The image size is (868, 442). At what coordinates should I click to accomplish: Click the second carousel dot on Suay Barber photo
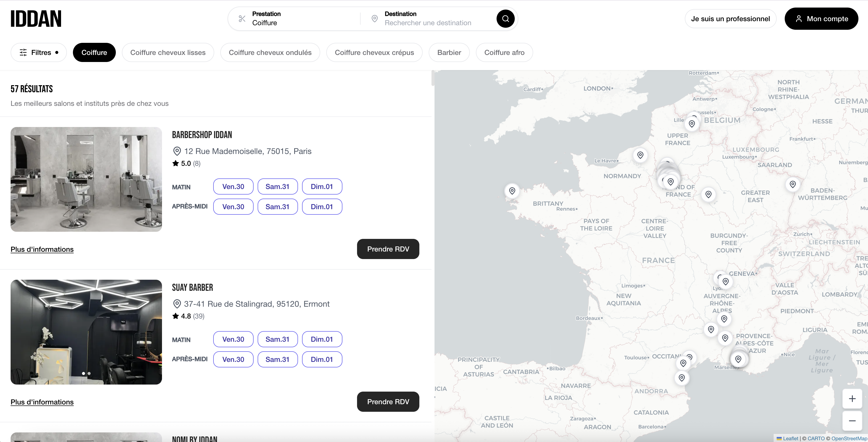[89, 374]
